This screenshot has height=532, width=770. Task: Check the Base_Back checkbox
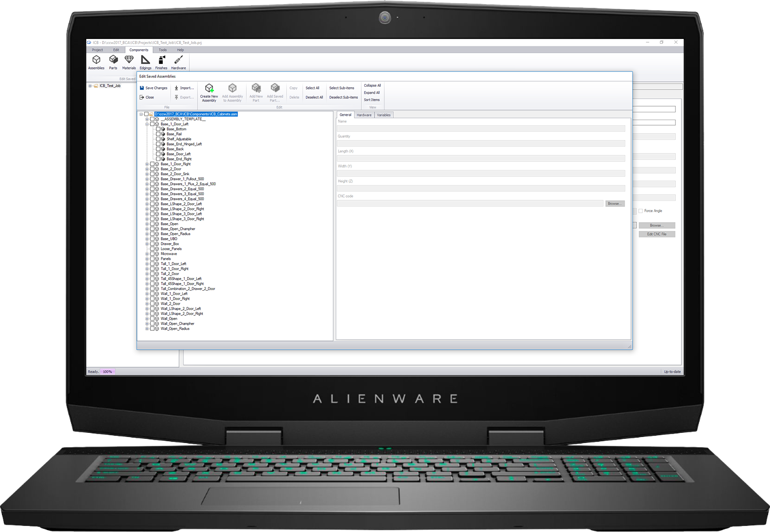(158, 149)
